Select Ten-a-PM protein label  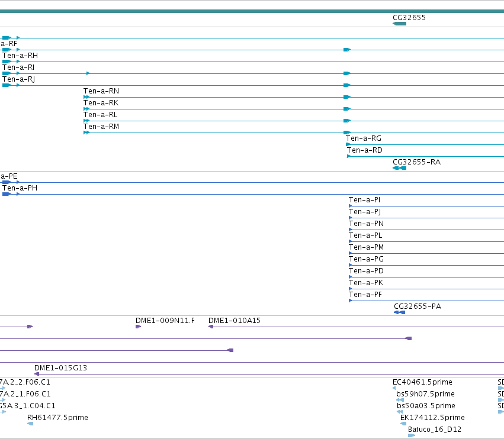pos(366,247)
